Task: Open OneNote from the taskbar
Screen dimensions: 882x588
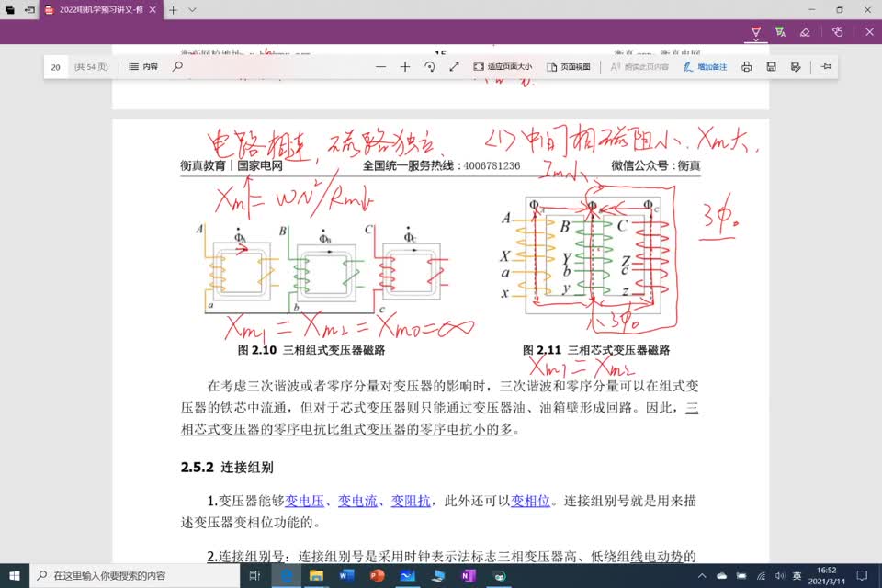Action: [468, 576]
